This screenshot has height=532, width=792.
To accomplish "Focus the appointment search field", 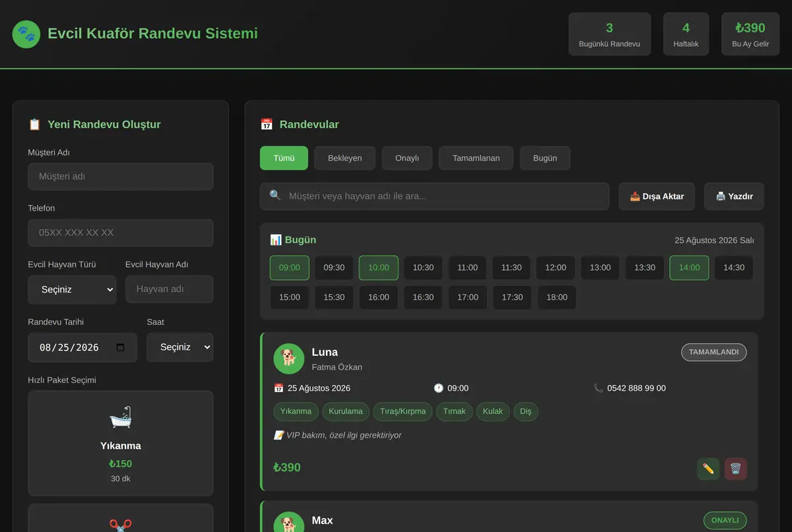I will pyautogui.click(x=434, y=196).
